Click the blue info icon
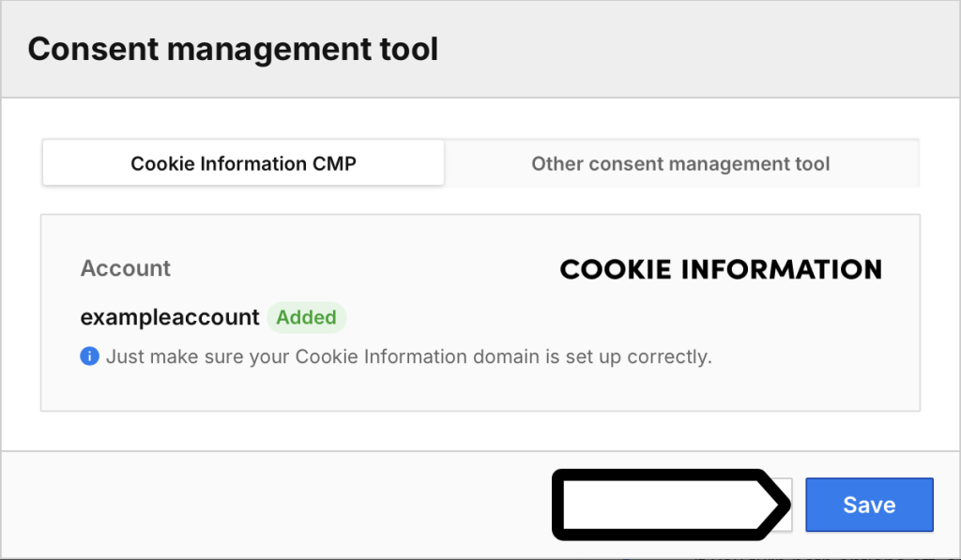 pyautogui.click(x=89, y=356)
